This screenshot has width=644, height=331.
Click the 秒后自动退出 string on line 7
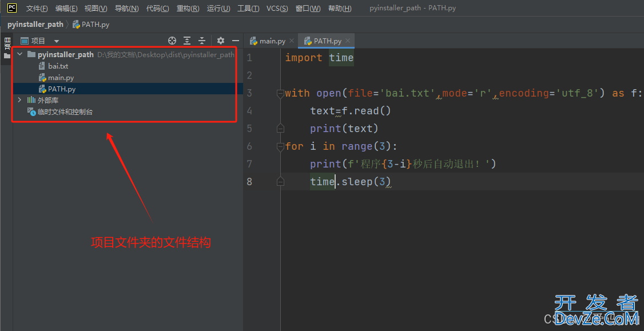pos(448,164)
